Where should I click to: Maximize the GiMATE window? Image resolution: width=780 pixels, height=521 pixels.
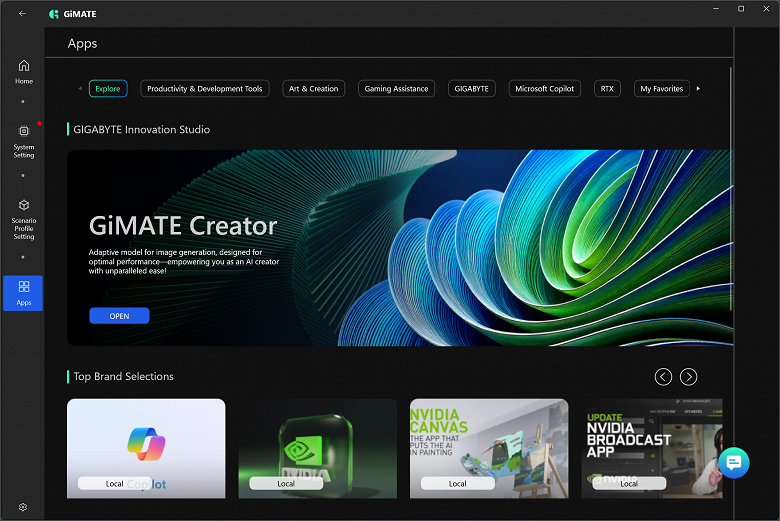tap(741, 8)
